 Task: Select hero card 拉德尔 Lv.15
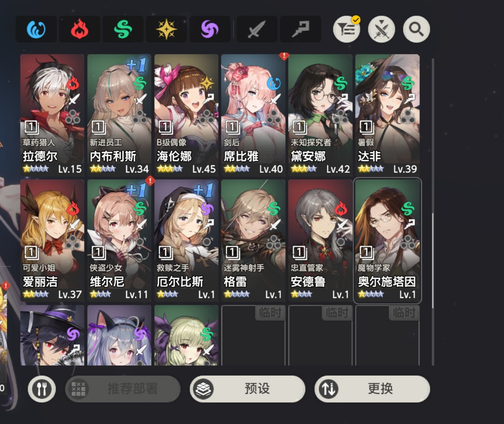point(52,115)
